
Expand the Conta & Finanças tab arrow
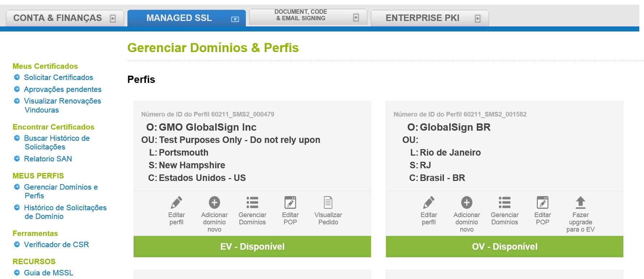113,18
